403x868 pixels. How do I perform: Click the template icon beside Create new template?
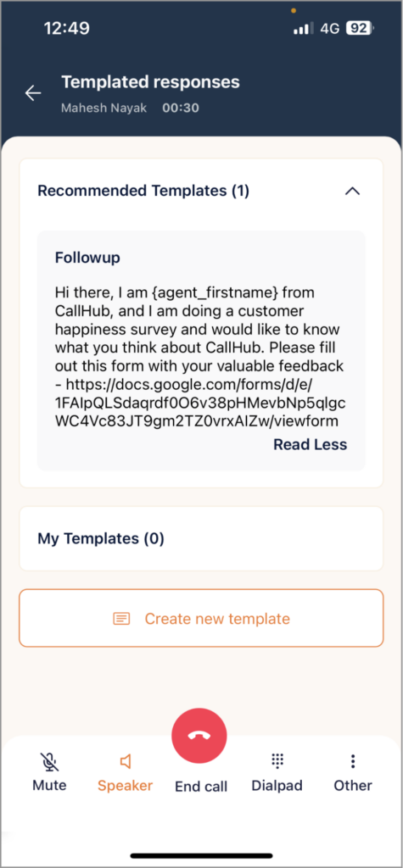[x=121, y=618]
